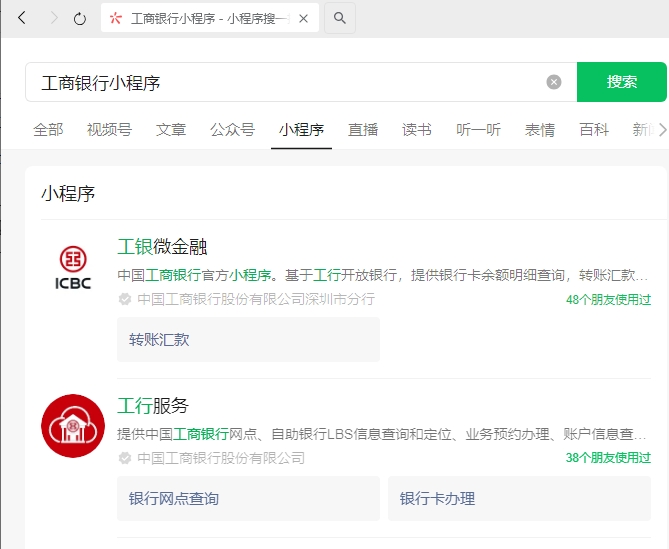
Task: Open the 银行网点查询 shortcut
Action: (248, 498)
